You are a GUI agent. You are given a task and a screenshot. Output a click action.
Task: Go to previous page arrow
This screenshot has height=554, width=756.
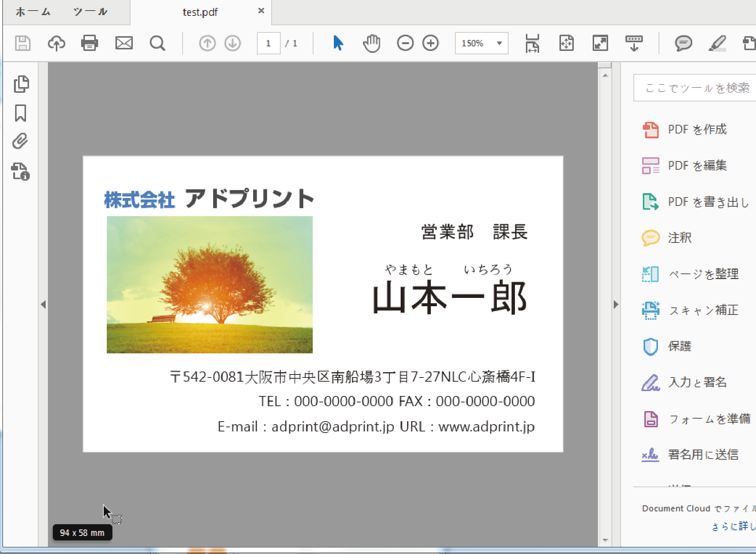click(207, 43)
